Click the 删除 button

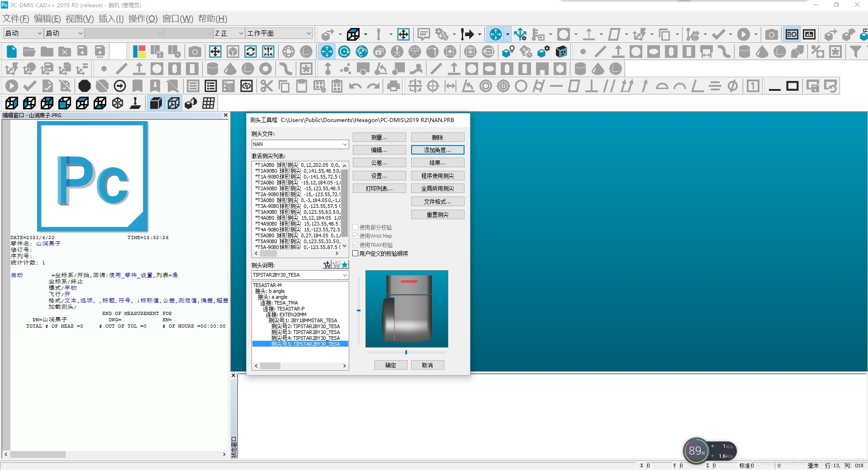(437, 137)
